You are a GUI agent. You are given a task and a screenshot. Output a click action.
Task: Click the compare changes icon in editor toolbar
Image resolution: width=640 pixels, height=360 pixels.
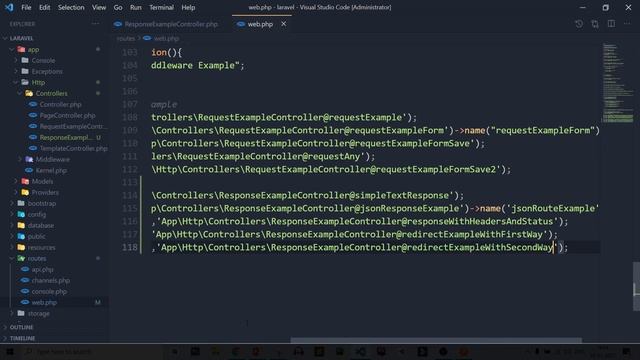595,24
